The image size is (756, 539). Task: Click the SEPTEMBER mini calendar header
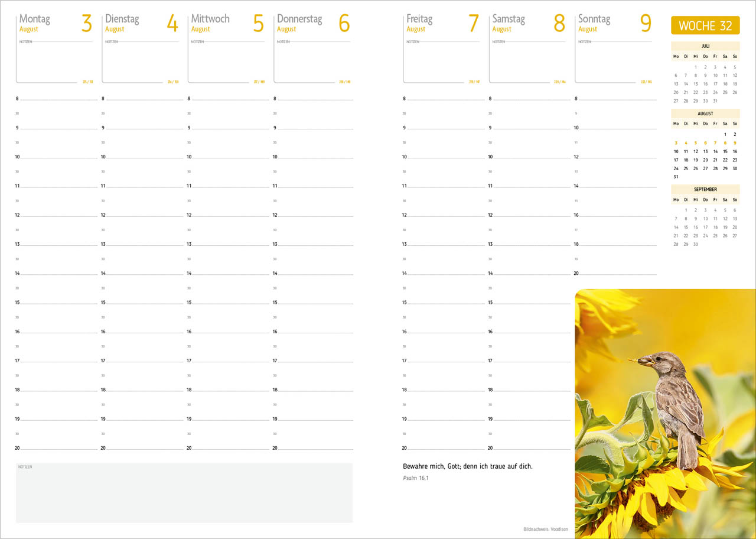click(x=705, y=190)
